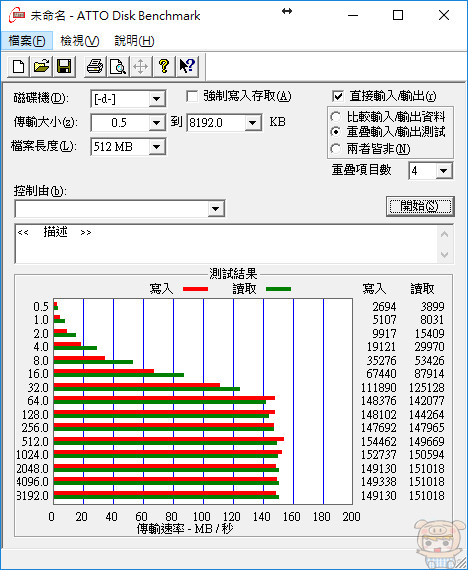
Task: Open the 說明 menu
Action: pos(134,41)
